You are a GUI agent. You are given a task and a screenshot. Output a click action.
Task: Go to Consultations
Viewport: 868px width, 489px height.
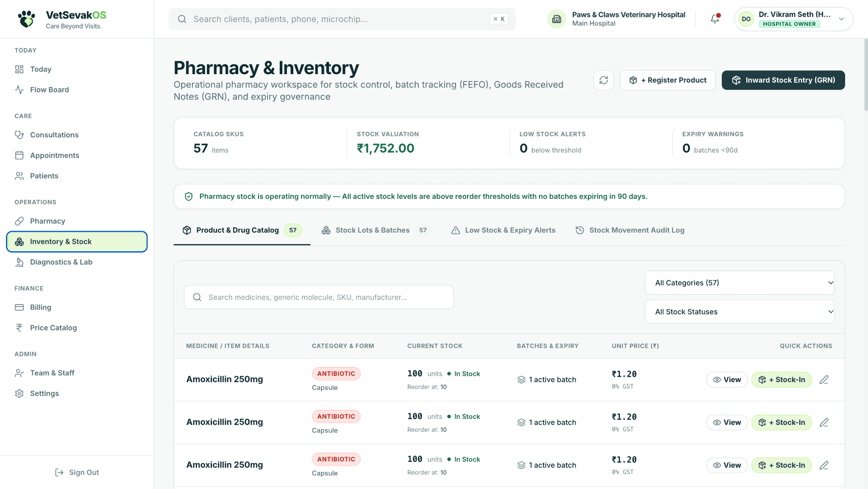[77, 135]
